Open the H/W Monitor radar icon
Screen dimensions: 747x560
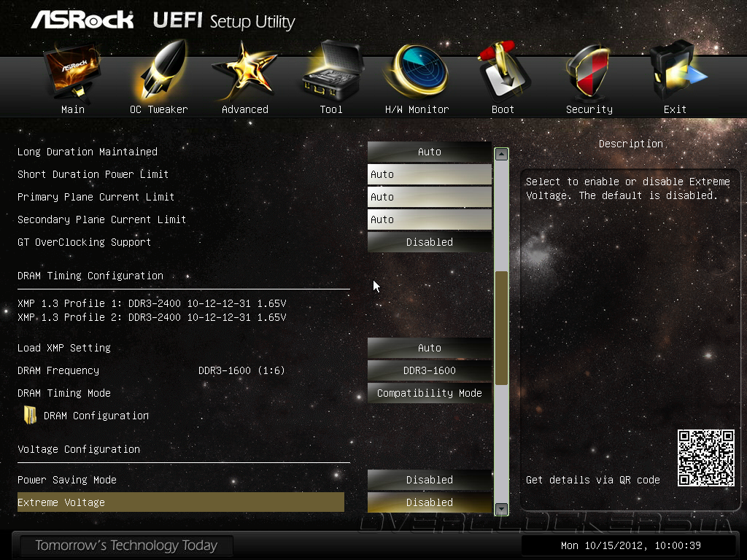[418, 71]
